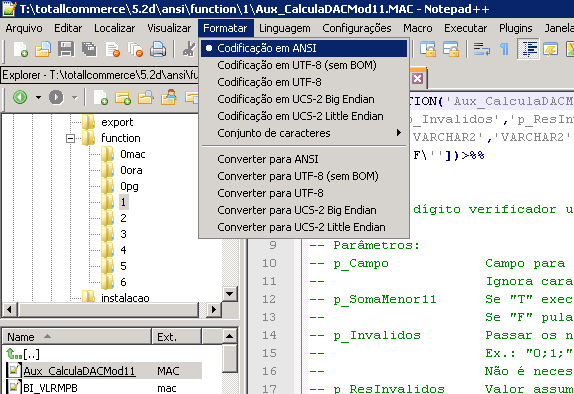The image size is (574, 394).
Task: Toggle the indent guide icon
Action: pyautogui.click(x=528, y=49)
